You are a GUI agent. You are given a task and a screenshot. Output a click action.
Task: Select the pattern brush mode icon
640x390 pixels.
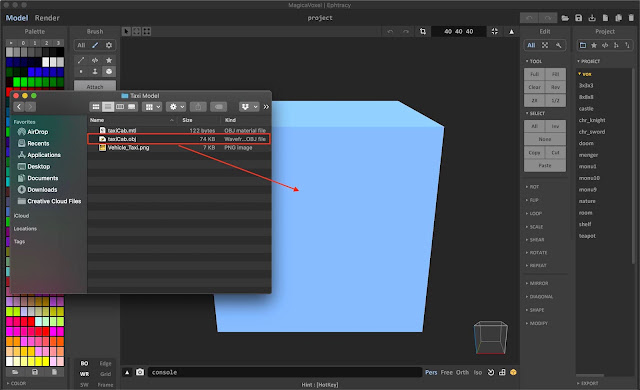click(95, 60)
